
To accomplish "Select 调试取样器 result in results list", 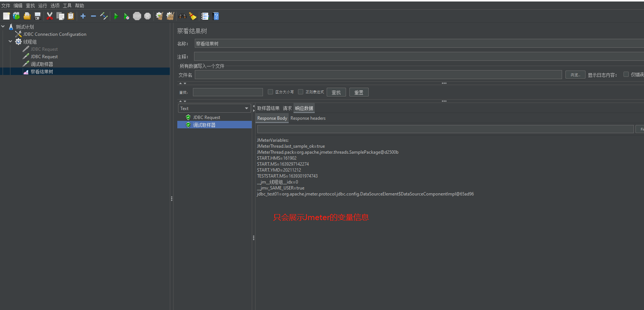I will (204, 125).
